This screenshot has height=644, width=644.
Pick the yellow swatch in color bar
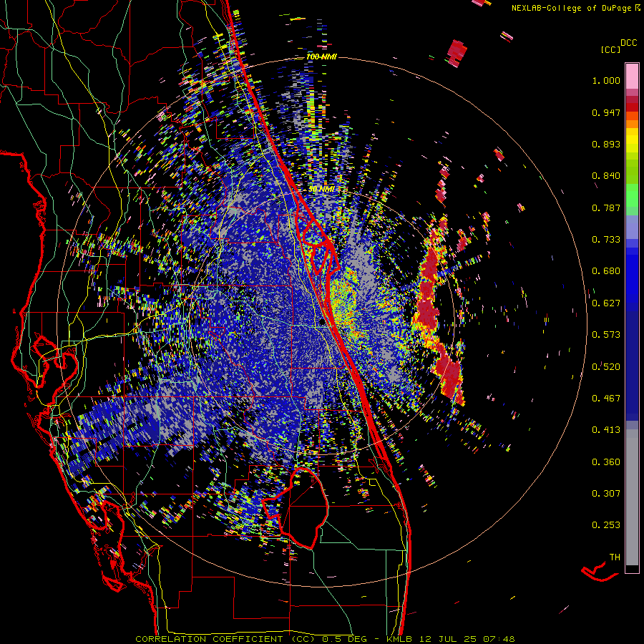click(632, 140)
